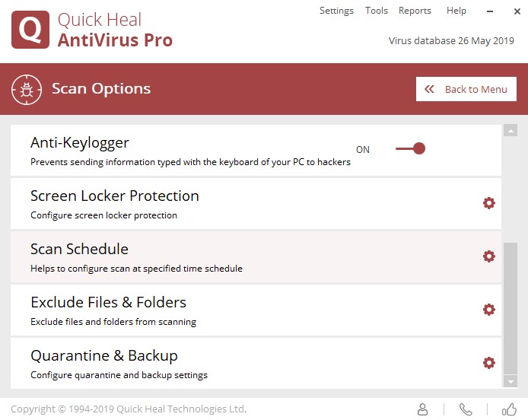The width and height of the screenshot is (528, 420).
Task: Click the user profile icon in footer
Action: [423, 409]
